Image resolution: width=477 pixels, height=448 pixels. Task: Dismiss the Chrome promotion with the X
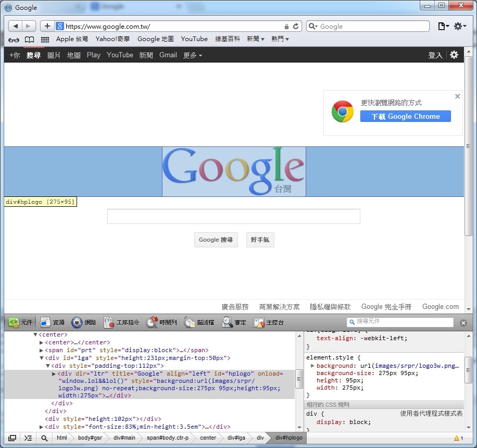(x=457, y=96)
